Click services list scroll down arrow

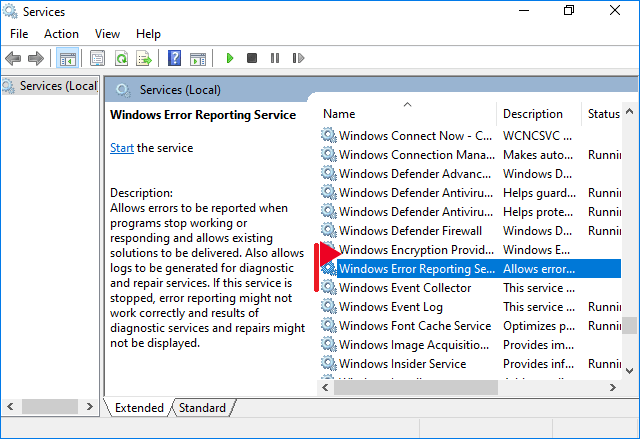[629, 370]
